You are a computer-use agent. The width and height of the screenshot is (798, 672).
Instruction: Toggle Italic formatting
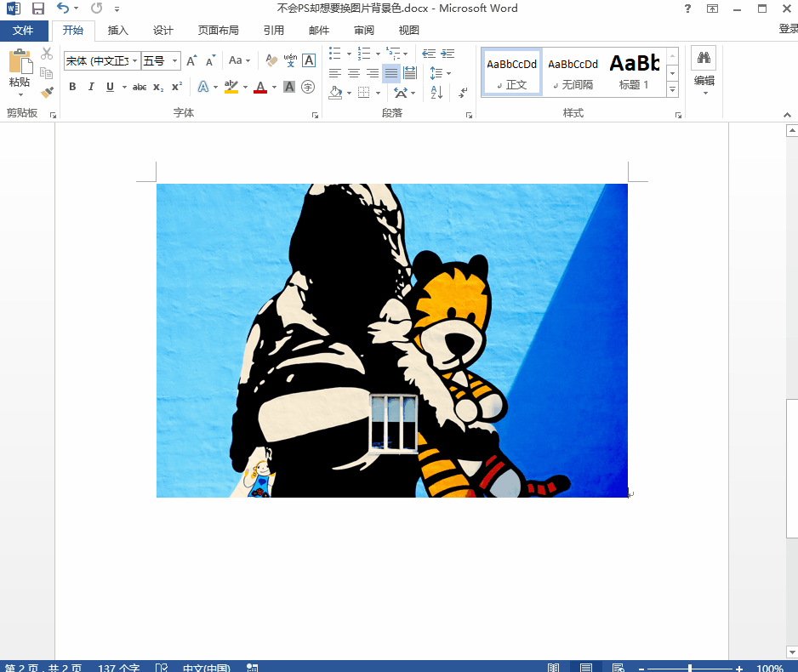point(91,87)
